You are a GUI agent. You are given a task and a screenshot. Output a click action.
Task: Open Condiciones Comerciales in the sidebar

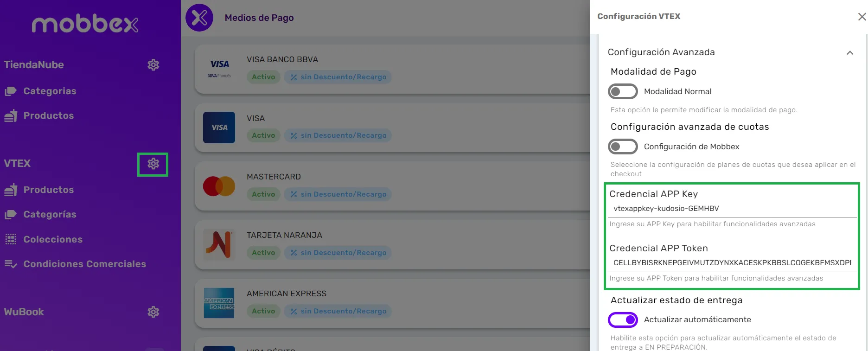[x=85, y=264]
